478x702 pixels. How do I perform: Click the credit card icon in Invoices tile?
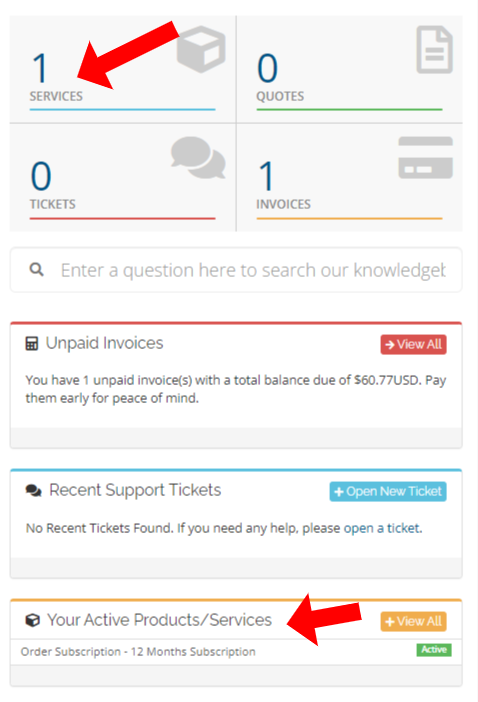coord(426,158)
